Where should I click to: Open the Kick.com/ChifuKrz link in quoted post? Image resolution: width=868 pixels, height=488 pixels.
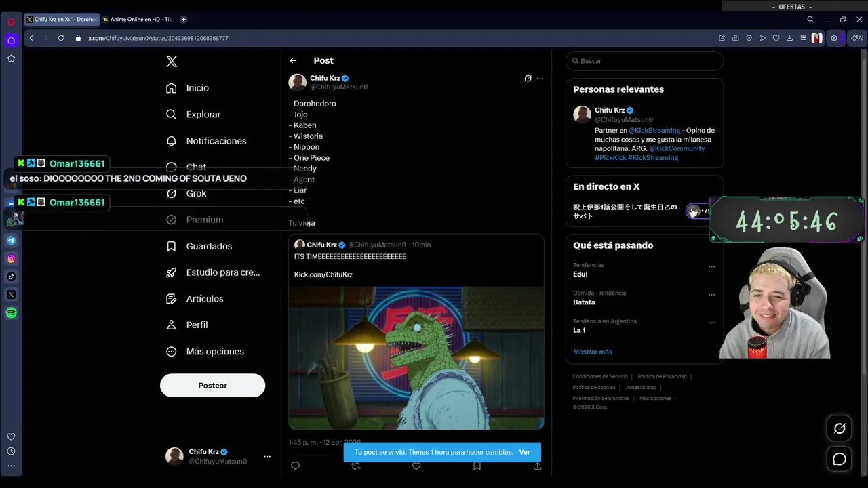pos(323,274)
